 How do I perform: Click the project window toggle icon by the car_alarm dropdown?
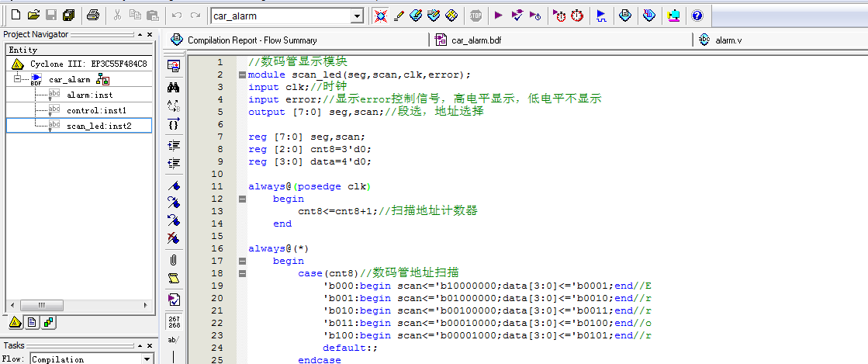380,16
